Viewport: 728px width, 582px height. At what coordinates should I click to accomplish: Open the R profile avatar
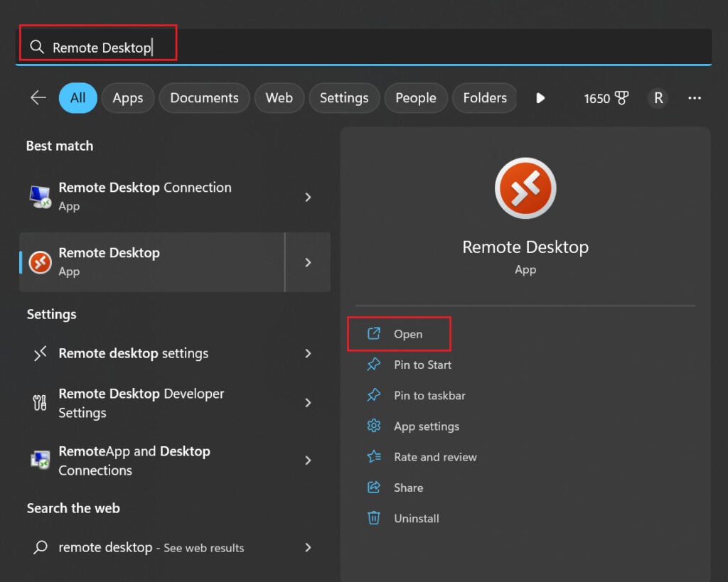(x=658, y=98)
